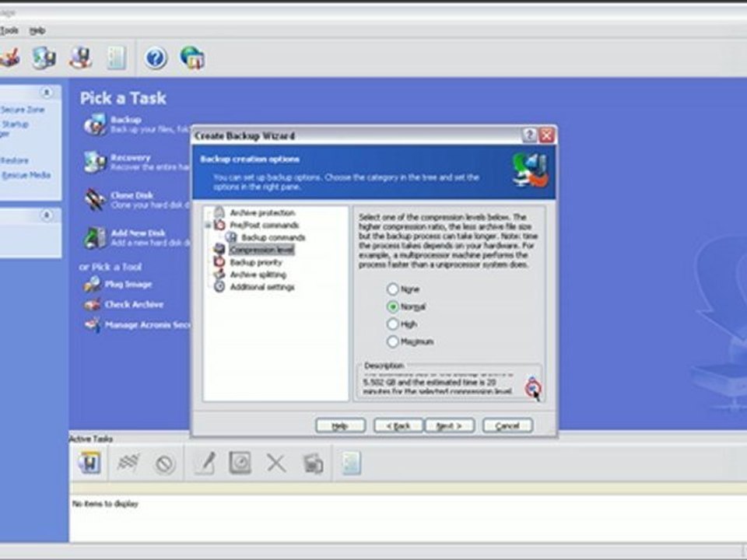The height and width of the screenshot is (560, 747).
Task: Select Backup priority tree item
Action: click(x=256, y=262)
